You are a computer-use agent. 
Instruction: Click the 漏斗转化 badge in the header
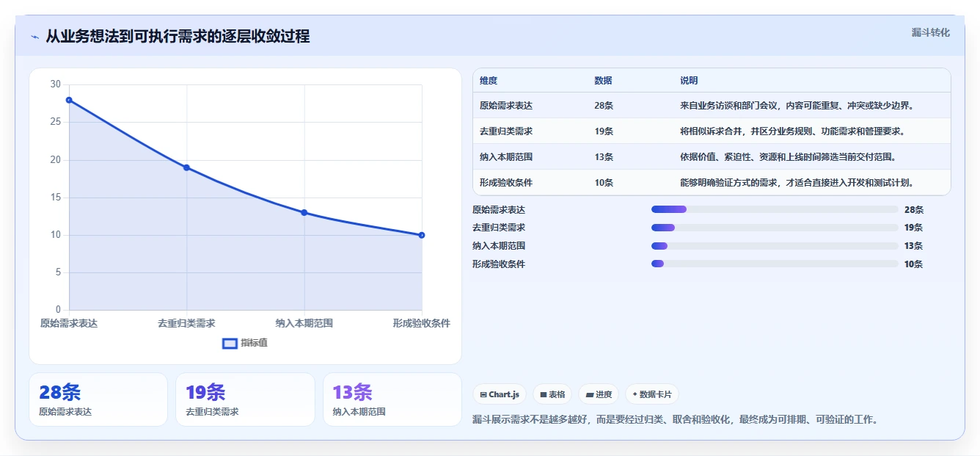pos(930,33)
